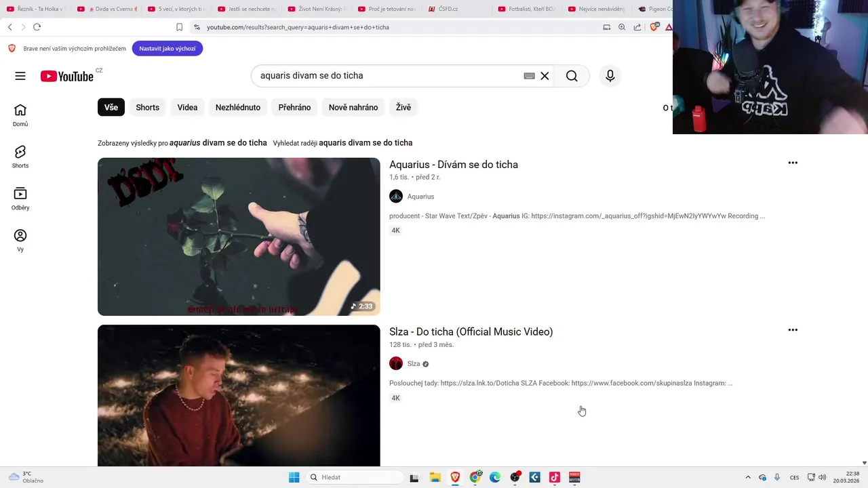The height and width of the screenshot is (488, 868).
Task: Go back with the browser back arrow
Action: click(9, 27)
